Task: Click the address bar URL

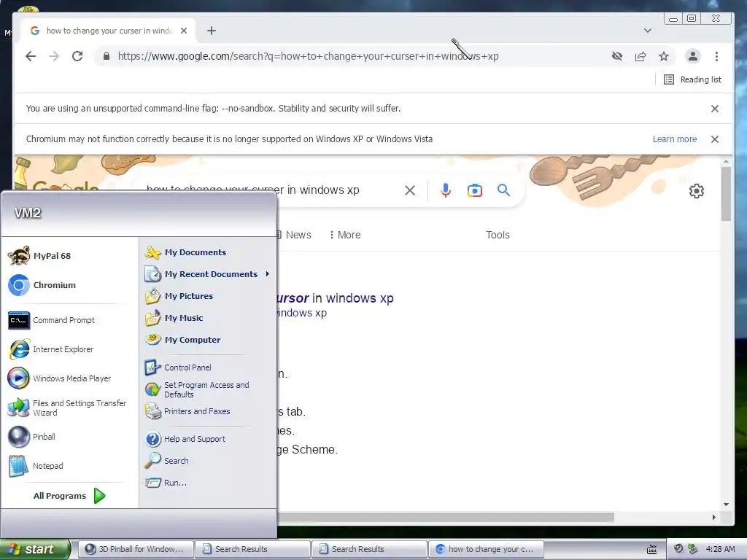Action: [308, 56]
